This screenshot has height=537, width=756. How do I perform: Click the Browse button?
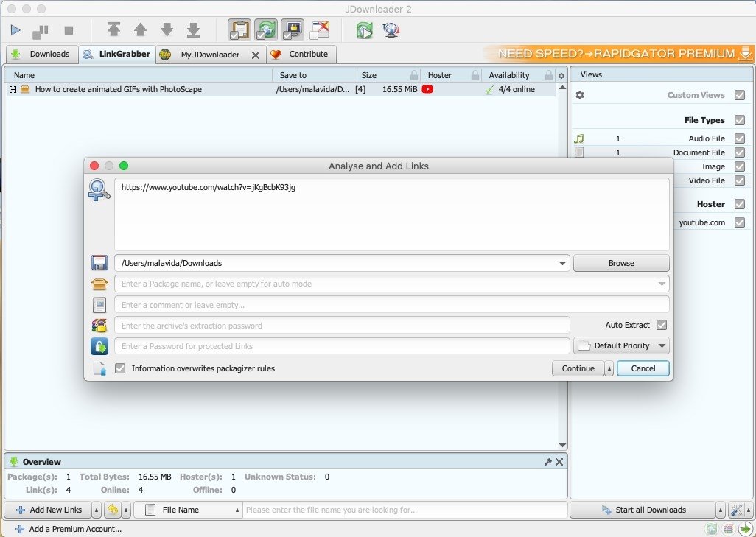pyautogui.click(x=621, y=263)
